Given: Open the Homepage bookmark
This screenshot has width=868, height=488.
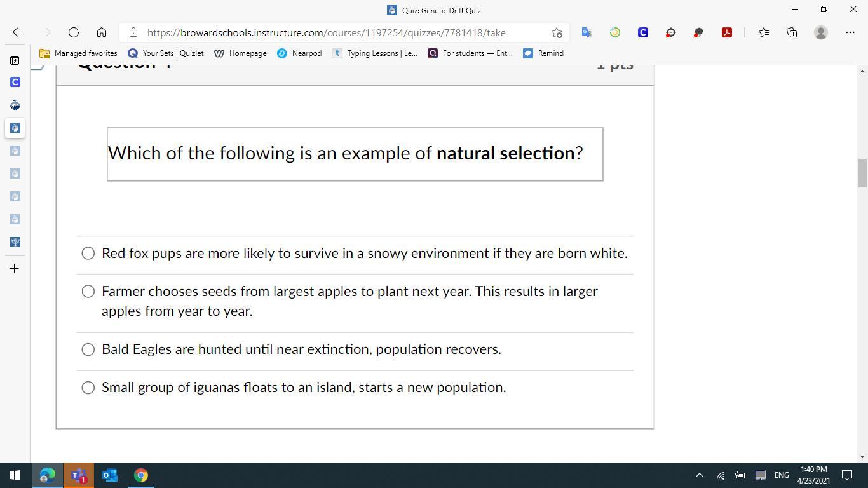Looking at the screenshot, I should click(240, 53).
